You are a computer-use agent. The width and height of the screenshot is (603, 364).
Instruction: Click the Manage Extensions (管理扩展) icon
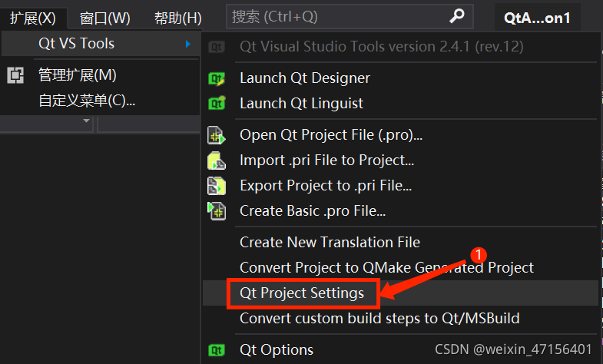[15, 75]
